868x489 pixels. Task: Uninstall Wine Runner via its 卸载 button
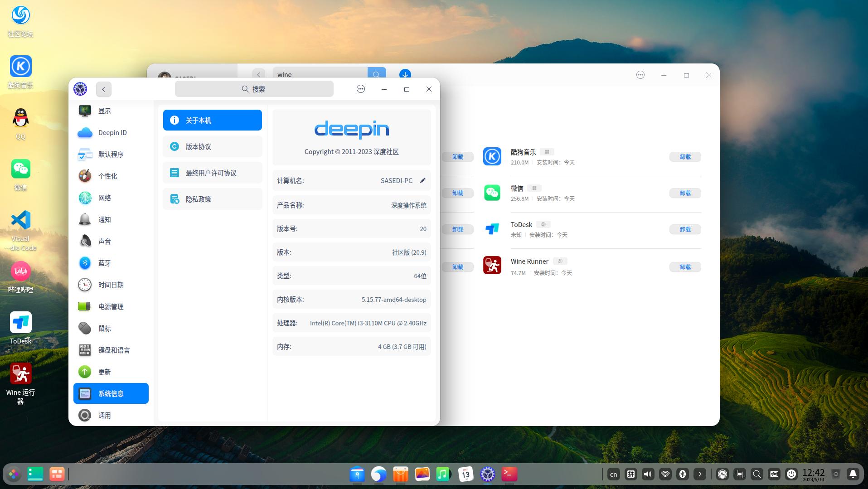point(685,267)
